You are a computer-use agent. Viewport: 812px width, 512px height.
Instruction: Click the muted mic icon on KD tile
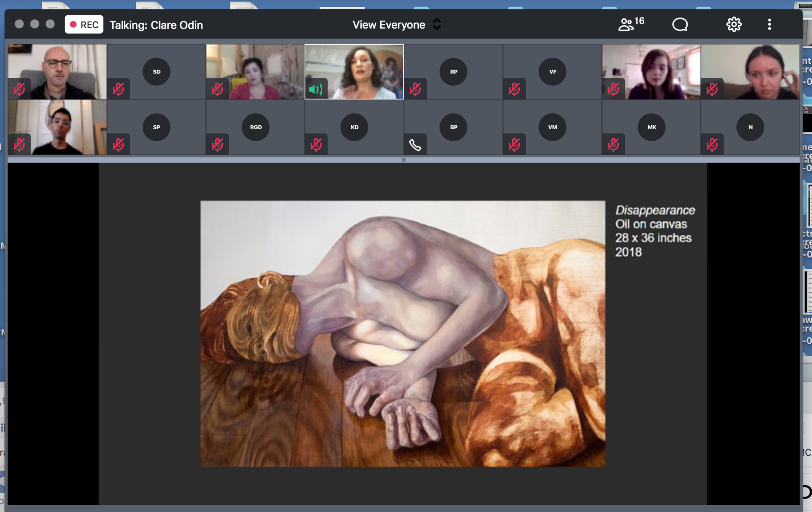click(316, 145)
